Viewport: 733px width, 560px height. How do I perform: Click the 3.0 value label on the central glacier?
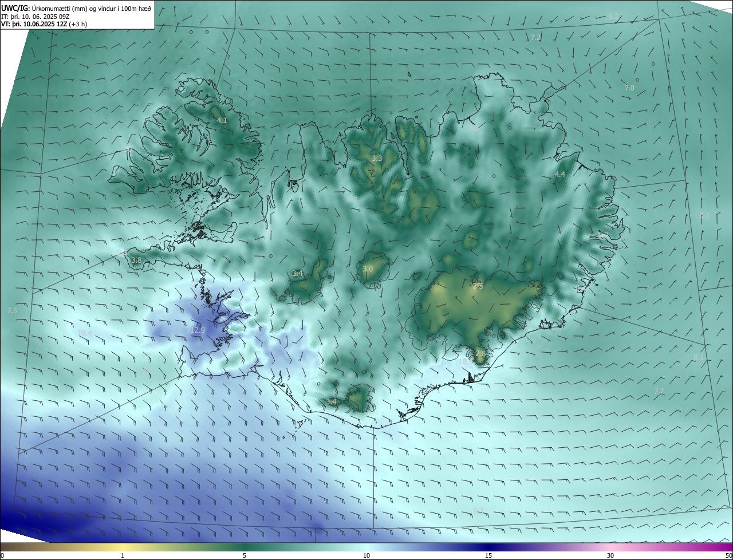(368, 269)
